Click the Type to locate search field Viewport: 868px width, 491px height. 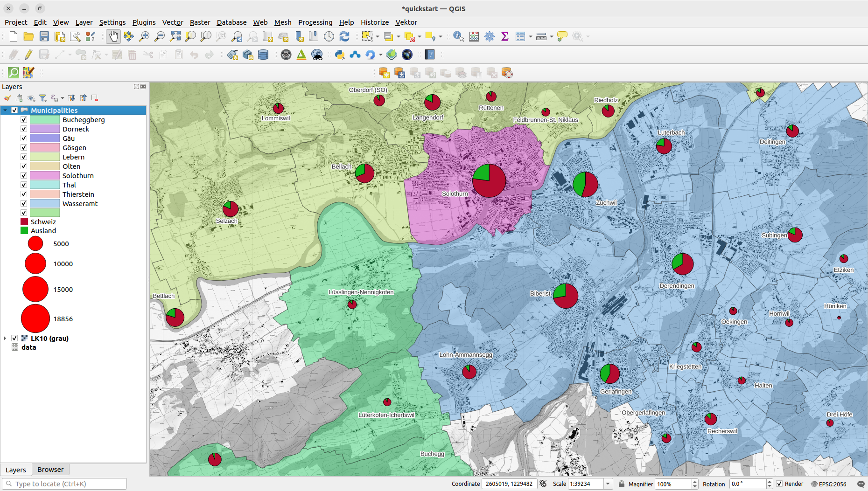click(65, 484)
